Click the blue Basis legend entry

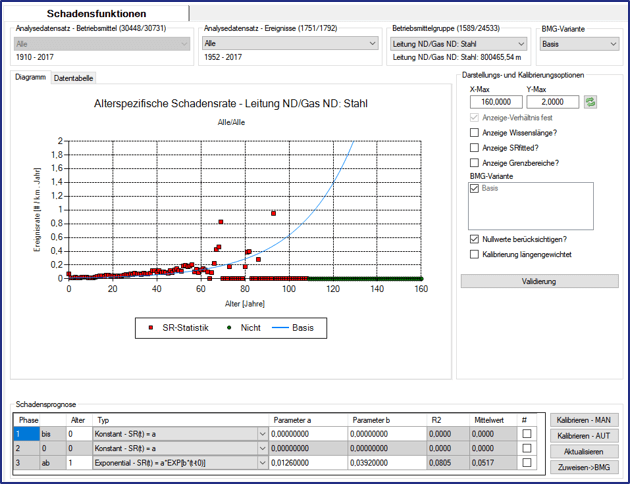point(293,328)
